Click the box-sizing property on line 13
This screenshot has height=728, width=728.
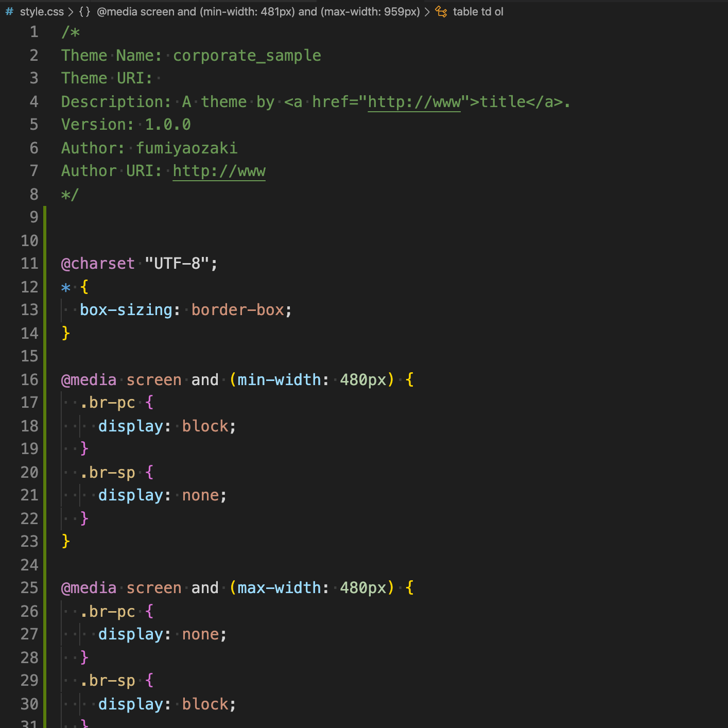point(126,309)
